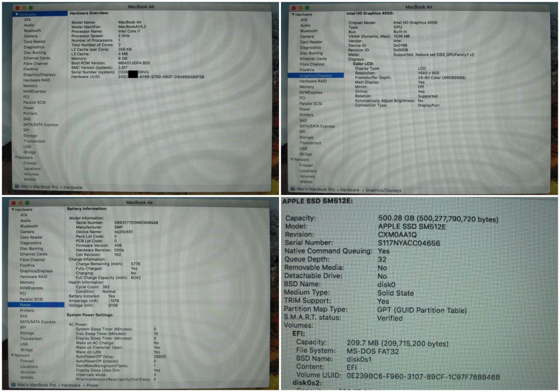Open Firewall in the Battery Information window sidebar
The image size is (560, 392).
click(x=27, y=361)
